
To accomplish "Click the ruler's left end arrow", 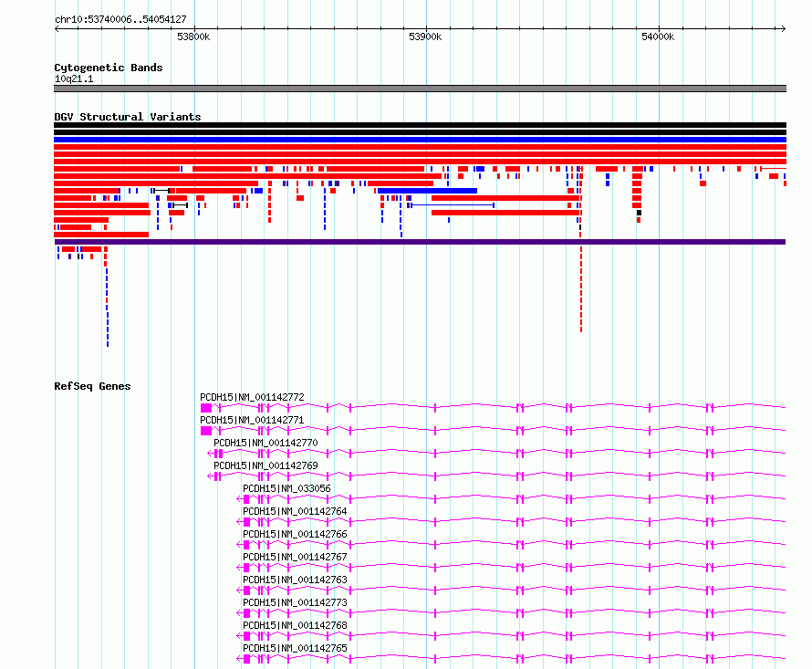I will [57, 28].
